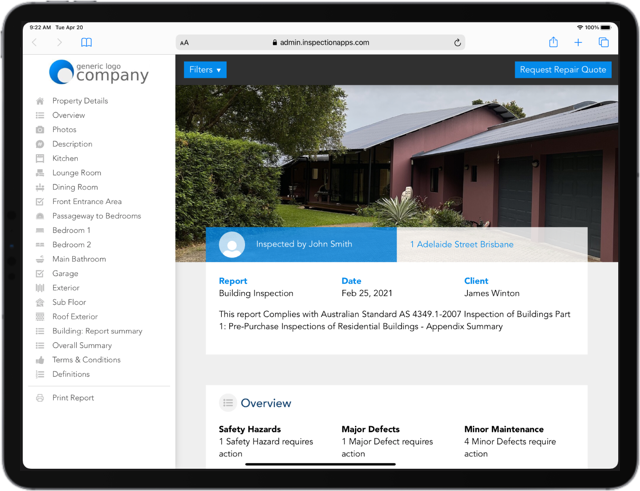This screenshot has height=491, width=640.
Task: Click the address bar URL field
Action: click(x=320, y=43)
